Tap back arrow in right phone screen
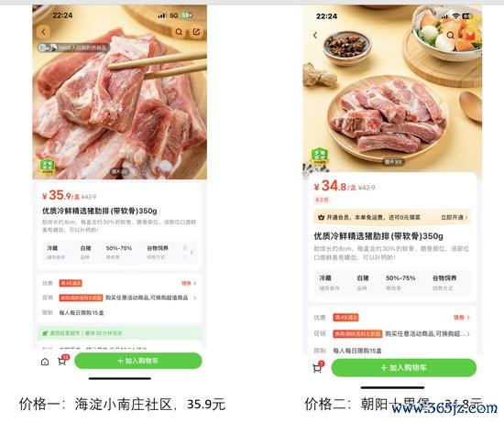The image size is (504, 422). click(315, 36)
